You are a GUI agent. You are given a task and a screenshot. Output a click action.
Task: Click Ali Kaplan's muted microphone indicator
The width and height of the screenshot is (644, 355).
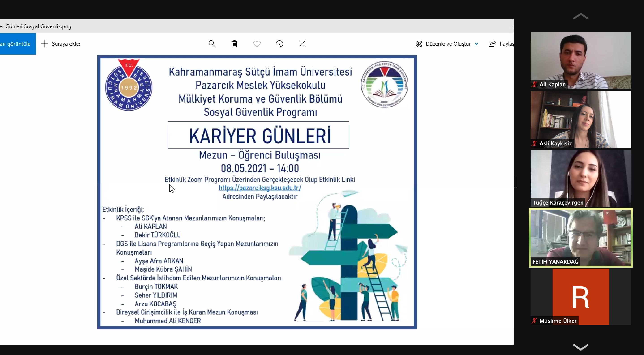(x=534, y=84)
